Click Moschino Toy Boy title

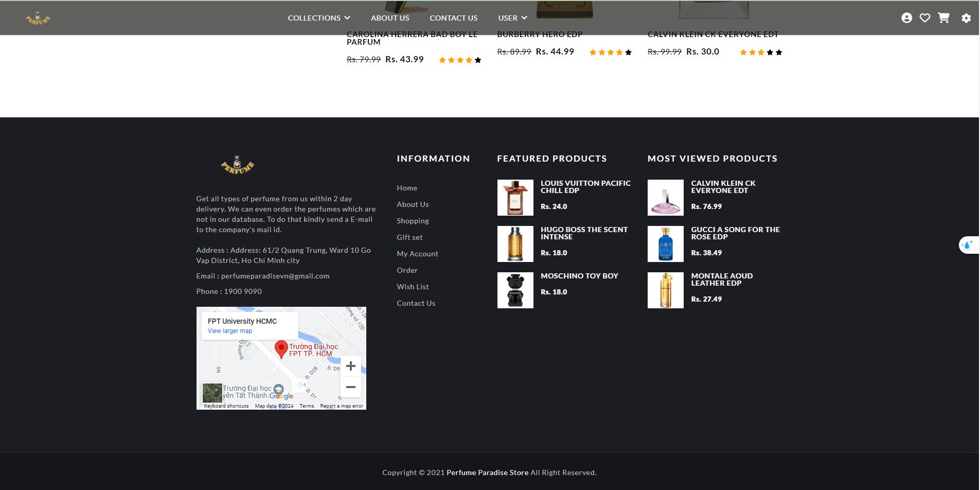click(x=579, y=276)
